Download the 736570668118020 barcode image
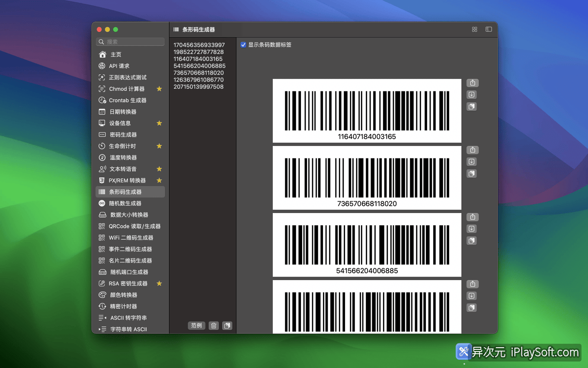This screenshot has width=588, height=368. coord(471,161)
